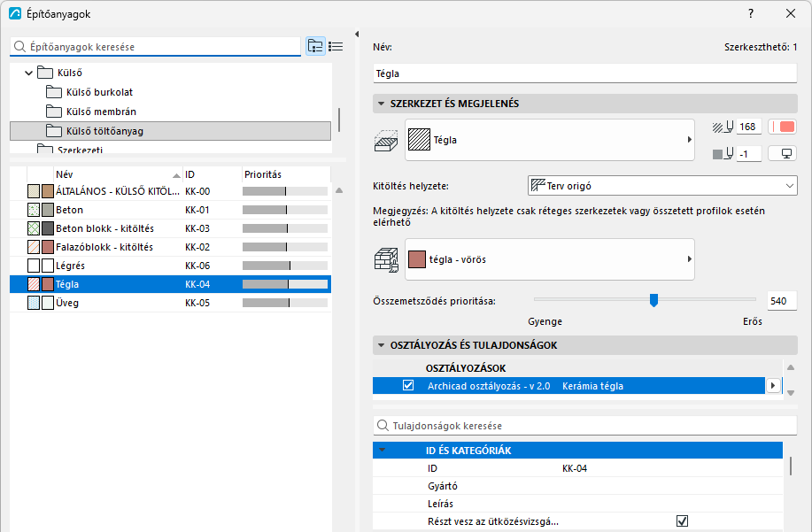The height and width of the screenshot is (532, 812).
Task: Sort list by Prioritás column header
Action: tap(286, 174)
